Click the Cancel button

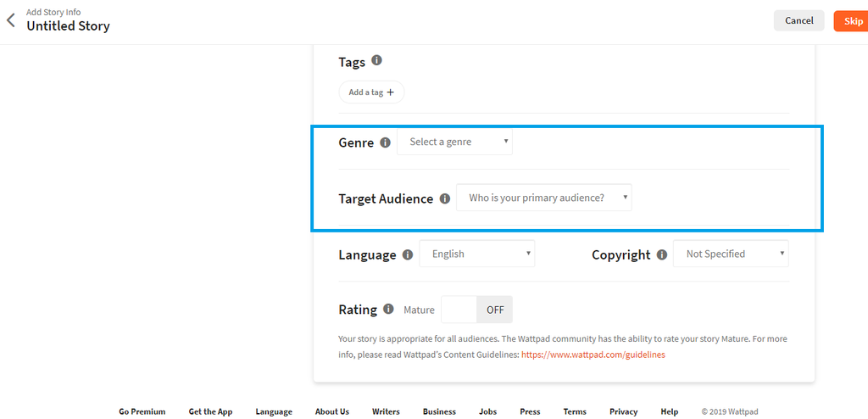798,20
